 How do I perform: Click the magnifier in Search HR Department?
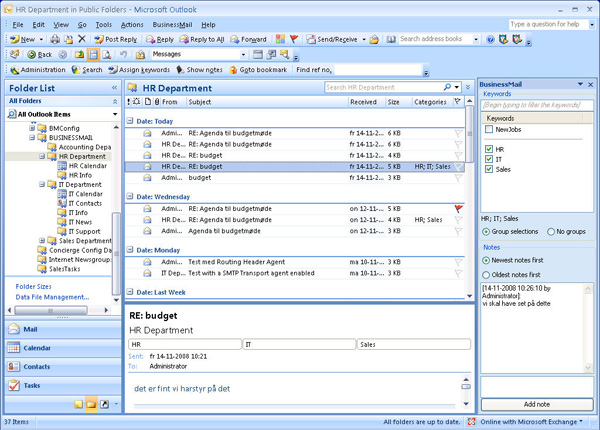coord(447,87)
